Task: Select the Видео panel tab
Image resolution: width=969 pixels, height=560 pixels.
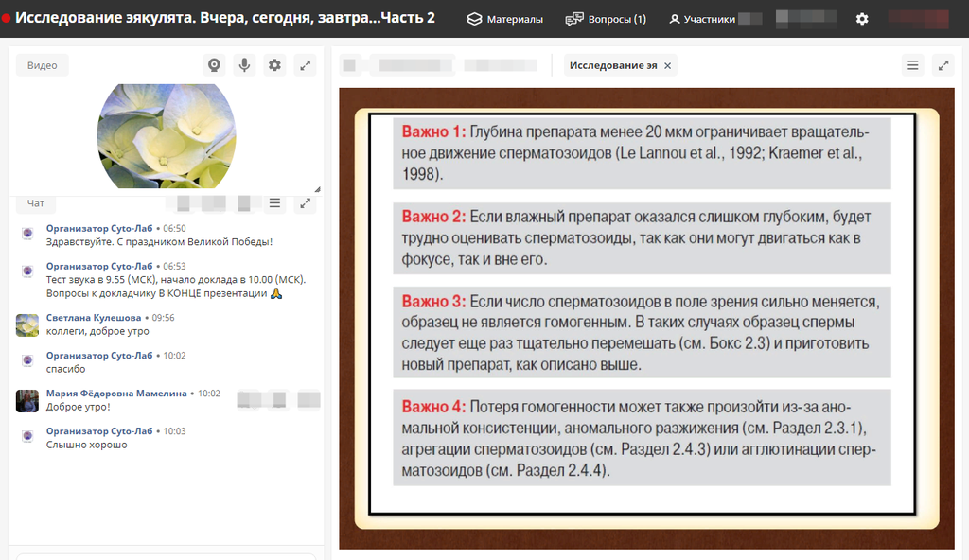Action: point(43,65)
